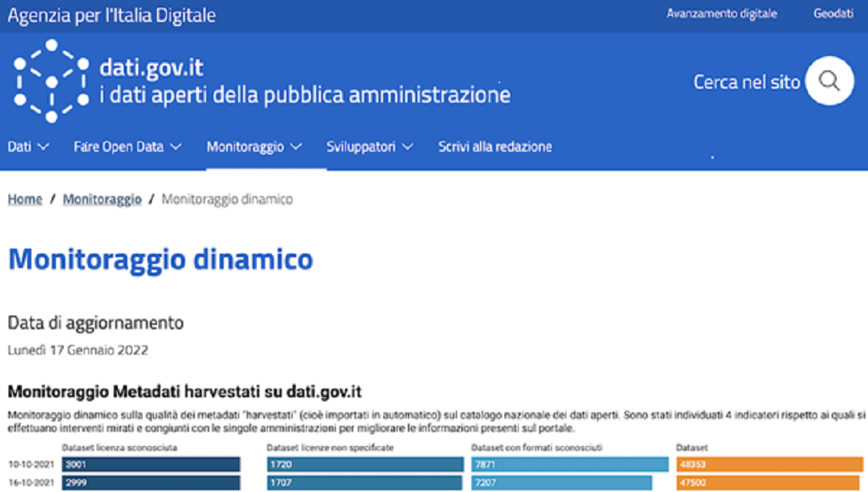Expand the Sviluppatori dropdown
Image resolution: width=868 pixels, height=492 pixels.
[x=408, y=146]
